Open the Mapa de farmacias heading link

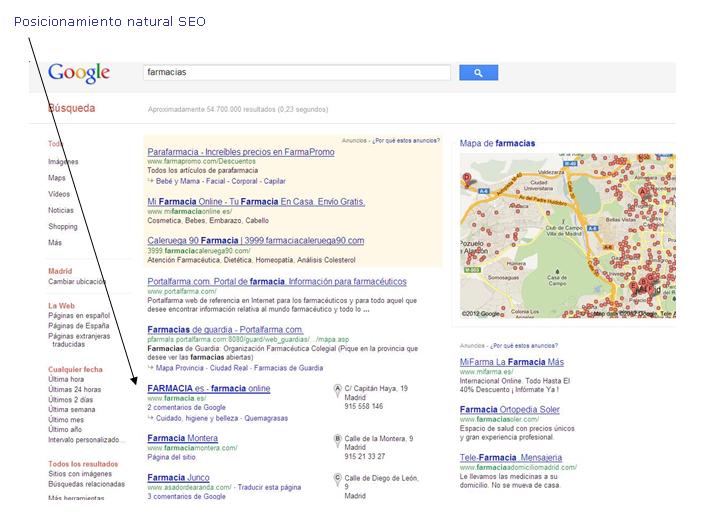point(497,143)
